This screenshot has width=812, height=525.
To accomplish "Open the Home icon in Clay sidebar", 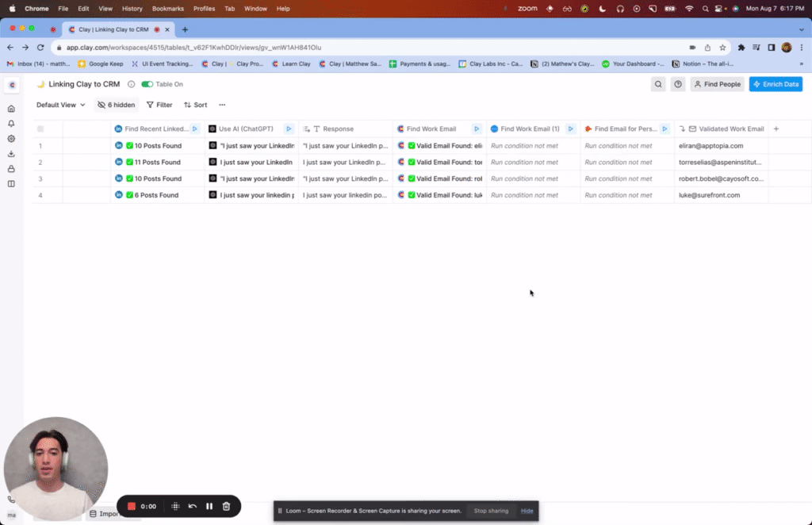I will click(x=11, y=109).
